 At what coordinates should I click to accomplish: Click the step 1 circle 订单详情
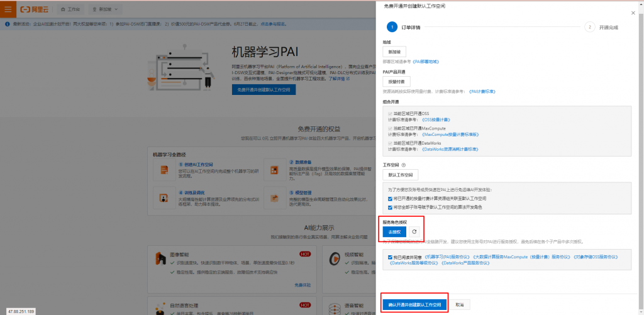pyautogui.click(x=392, y=27)
